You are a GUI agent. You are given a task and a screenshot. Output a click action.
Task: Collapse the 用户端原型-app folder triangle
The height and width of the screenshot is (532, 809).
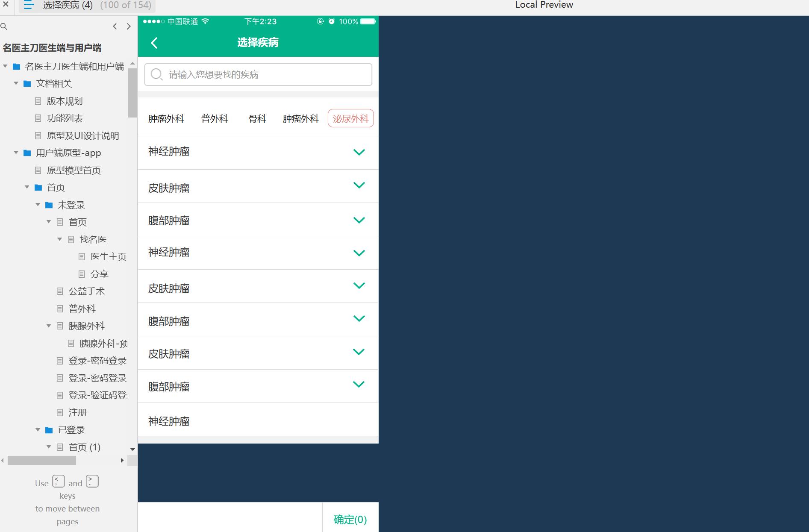tap(16, 153)
